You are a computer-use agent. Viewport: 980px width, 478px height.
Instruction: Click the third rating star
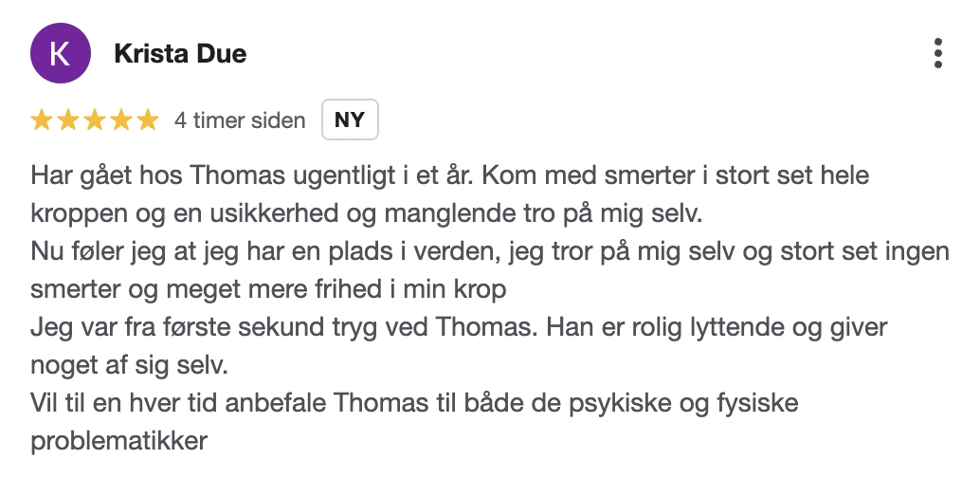coord(95,120)
